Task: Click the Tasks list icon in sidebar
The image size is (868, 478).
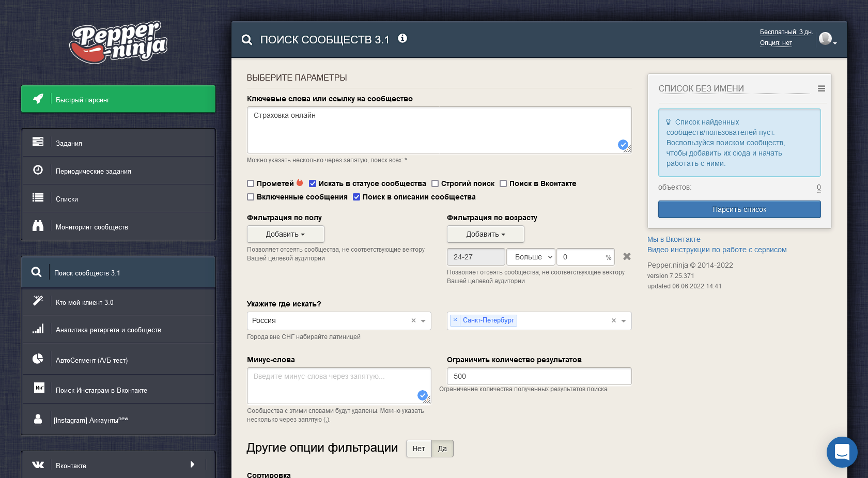Action: coord(38,142)
